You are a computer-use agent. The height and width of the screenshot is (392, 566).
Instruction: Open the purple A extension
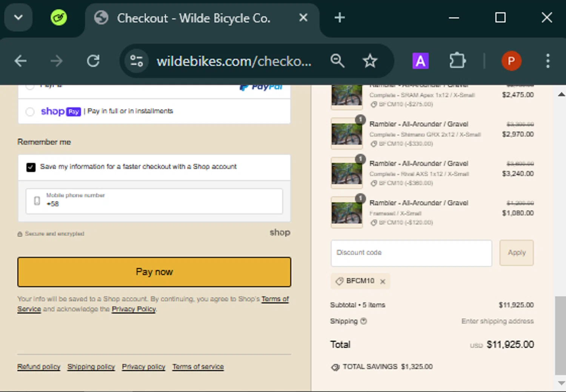coord(420,61)
